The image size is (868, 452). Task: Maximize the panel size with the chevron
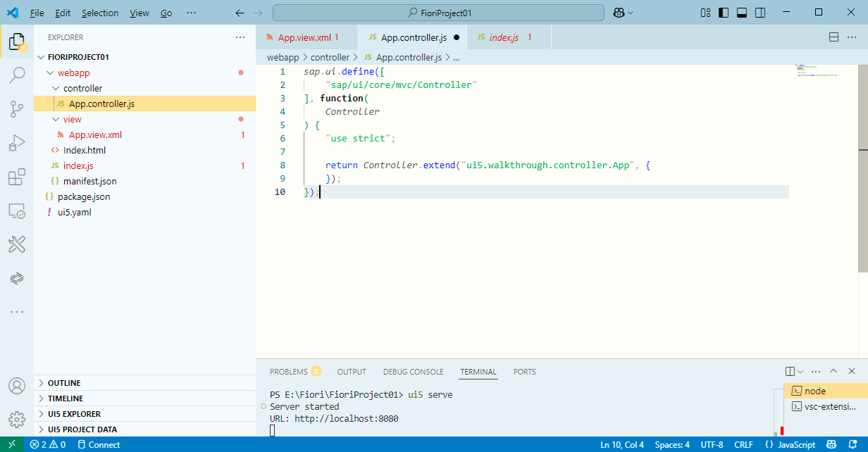833,371
